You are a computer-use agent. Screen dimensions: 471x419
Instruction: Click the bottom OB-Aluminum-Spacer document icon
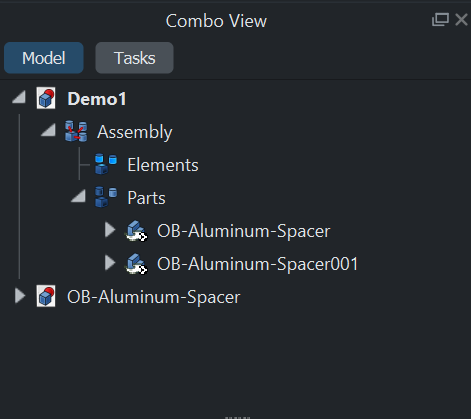coord(46,296)
